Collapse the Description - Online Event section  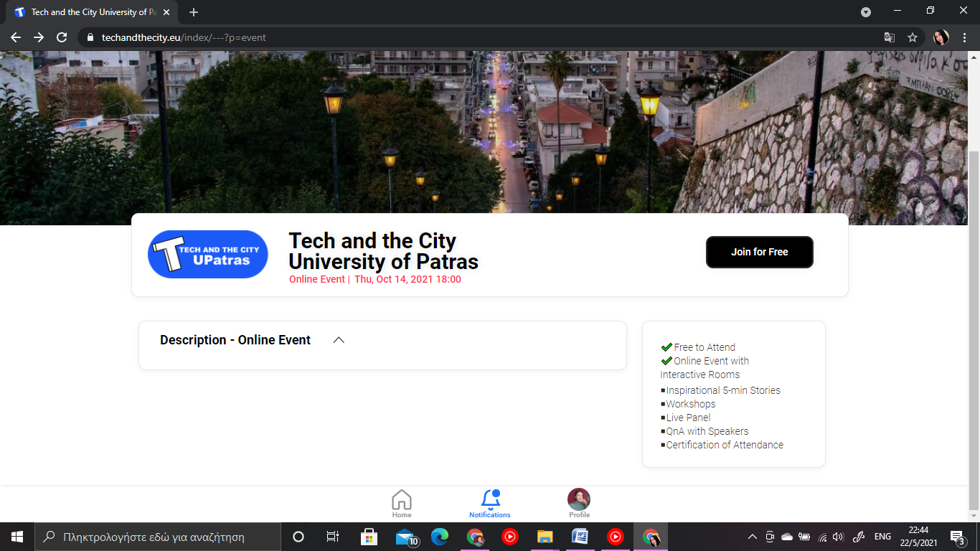[339, 340]
